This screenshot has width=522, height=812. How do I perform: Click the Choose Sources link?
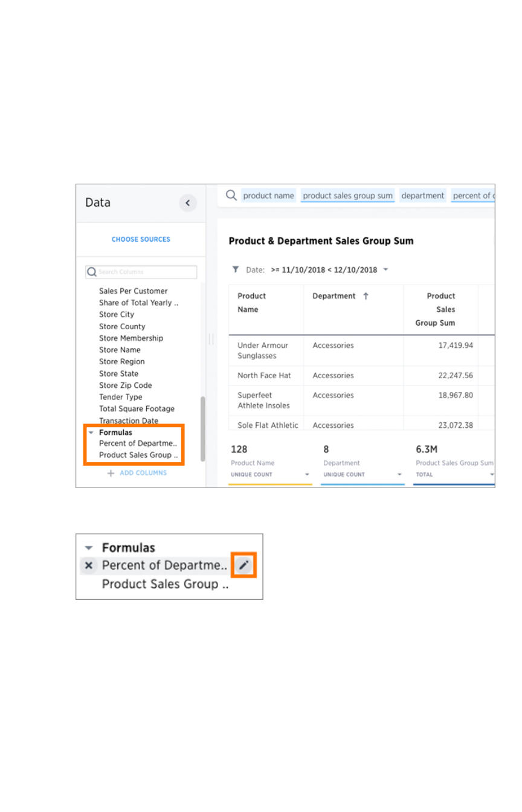pyautogui.click(x=141, y=239)
